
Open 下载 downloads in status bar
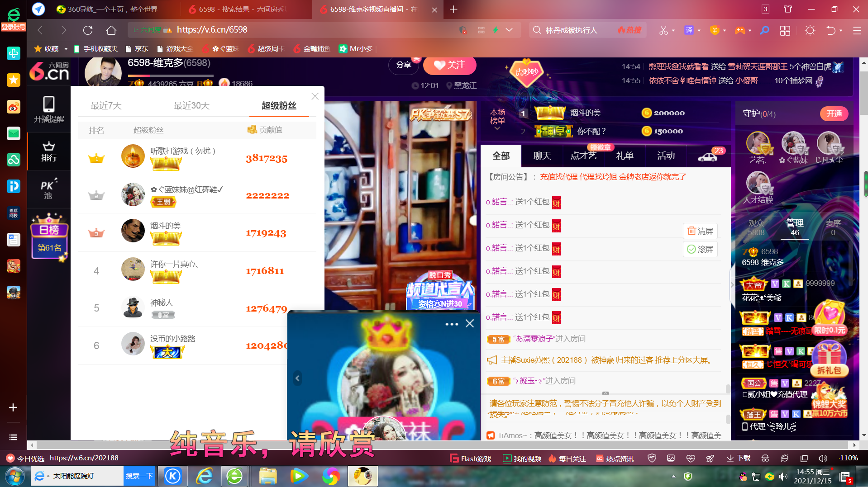[739, 459]
